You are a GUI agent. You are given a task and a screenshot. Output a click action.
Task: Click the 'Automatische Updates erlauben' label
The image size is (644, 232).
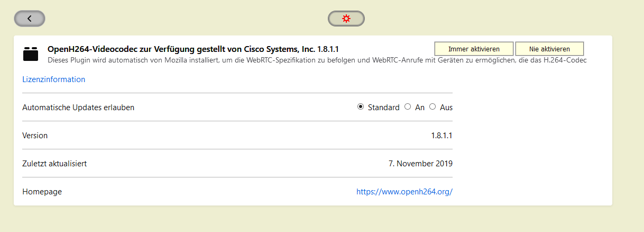78,108
